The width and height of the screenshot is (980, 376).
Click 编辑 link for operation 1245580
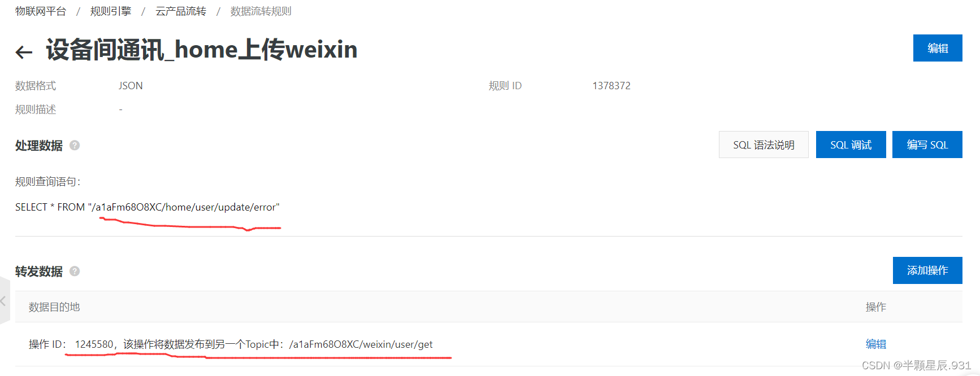click(x=876, y=344)
